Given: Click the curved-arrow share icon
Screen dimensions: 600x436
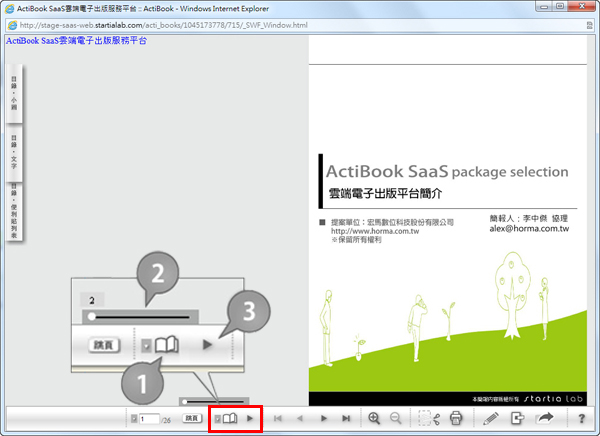Looking at the screenshot, I should click(x=545, y=418).
